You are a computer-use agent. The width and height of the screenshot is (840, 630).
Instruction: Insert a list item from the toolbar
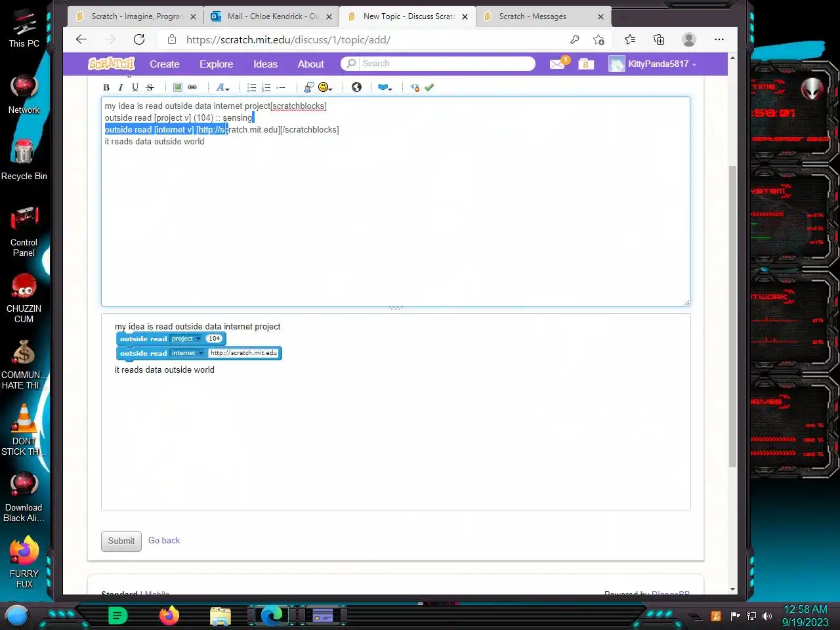(x=281, y=87)
